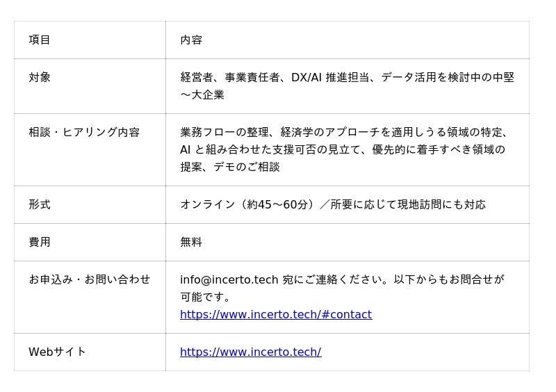Click the 無料 cell text
The image size is (556, 392).
191,242
